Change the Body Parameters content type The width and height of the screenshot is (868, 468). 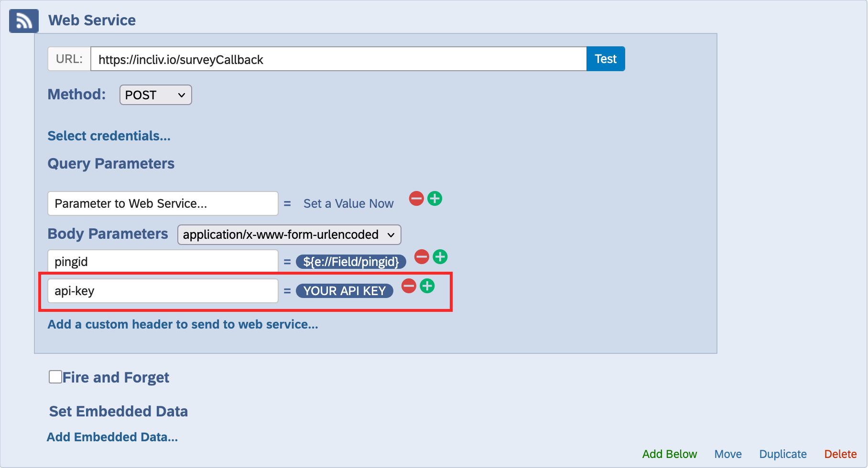pos(289,234)
